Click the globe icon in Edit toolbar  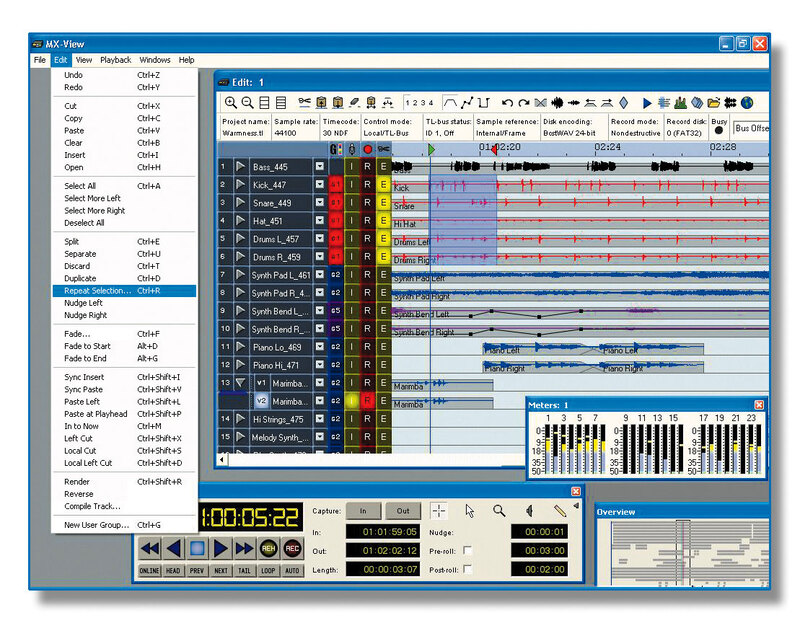[747, 103]
